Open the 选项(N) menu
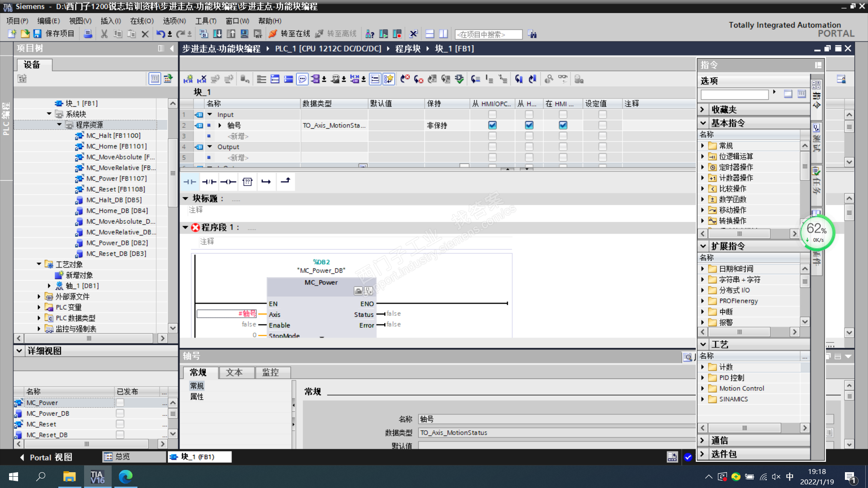 (x=174, y=21)
